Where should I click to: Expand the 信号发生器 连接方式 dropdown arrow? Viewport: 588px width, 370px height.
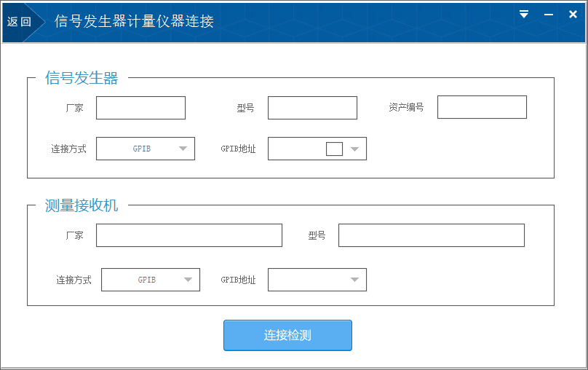[x=183, y=149]
